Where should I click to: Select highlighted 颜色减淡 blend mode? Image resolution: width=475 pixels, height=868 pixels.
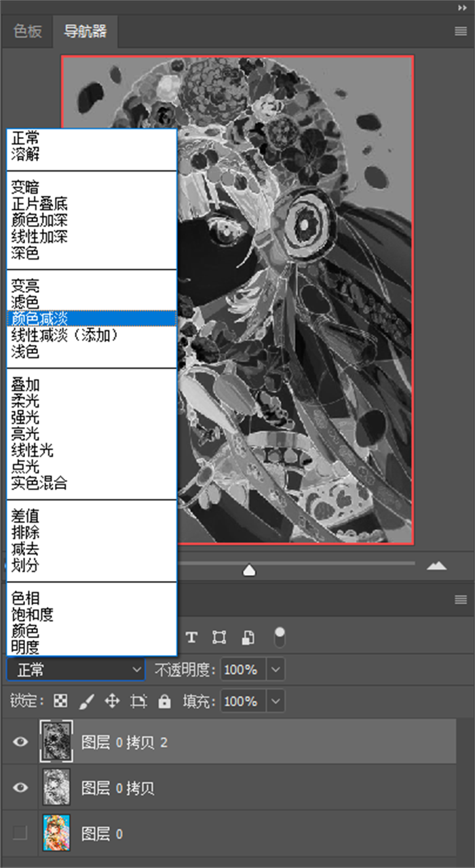(92, 319)
